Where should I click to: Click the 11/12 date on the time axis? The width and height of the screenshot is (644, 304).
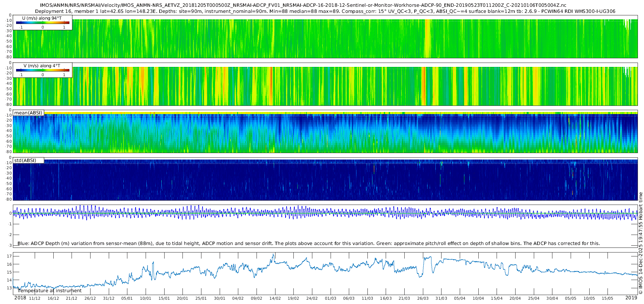tap(35, 298)
